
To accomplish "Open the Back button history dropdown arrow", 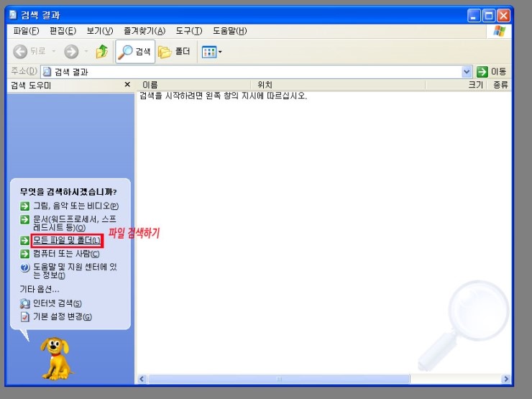I will point(53,52).
